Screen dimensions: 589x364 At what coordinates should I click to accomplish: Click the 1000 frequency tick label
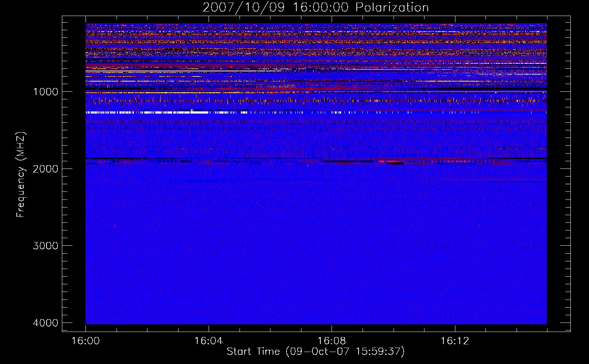coord(46,92)
